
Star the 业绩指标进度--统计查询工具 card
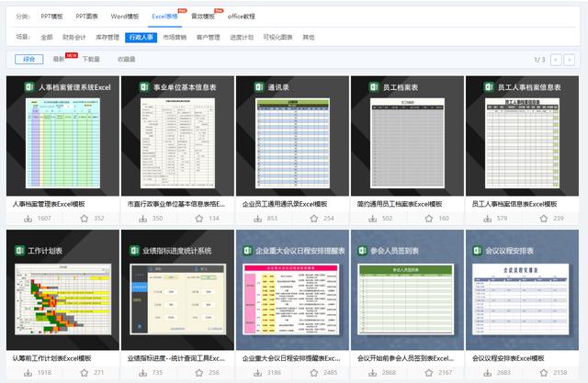tap(199, 373)
